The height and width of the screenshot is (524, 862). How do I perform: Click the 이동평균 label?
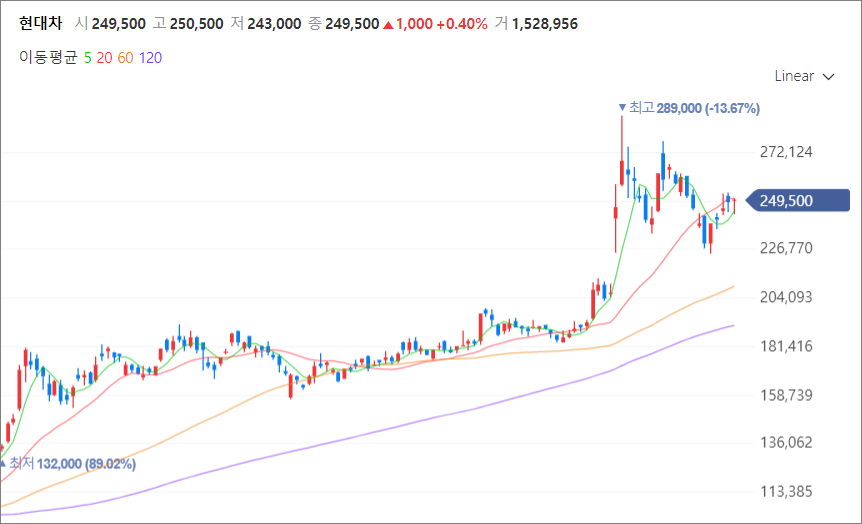[48, 58]
